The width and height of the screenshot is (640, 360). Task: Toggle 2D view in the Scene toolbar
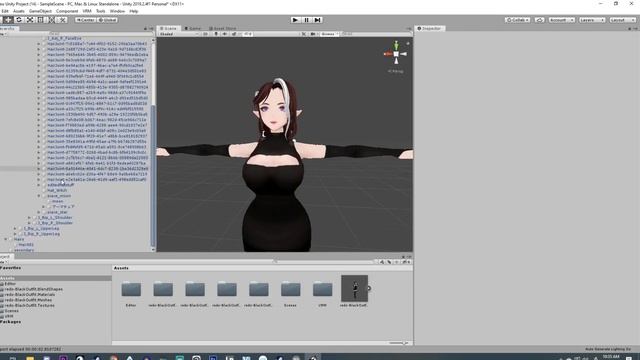(x=205, y=34)
